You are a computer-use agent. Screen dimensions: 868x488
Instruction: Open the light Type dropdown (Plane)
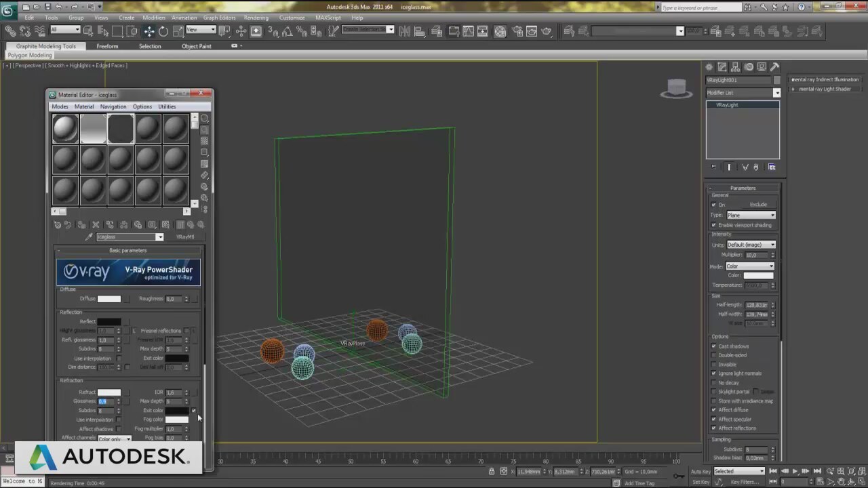click(x=751, y=215)
